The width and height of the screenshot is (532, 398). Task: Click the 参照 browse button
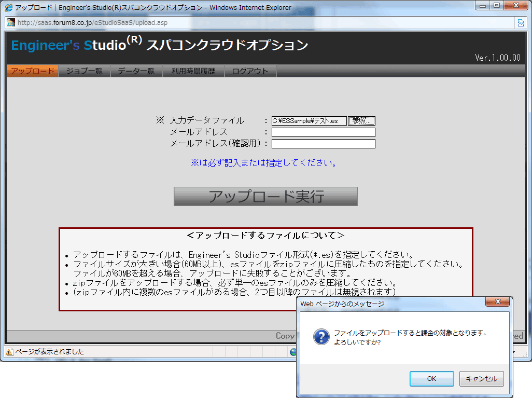361,120
